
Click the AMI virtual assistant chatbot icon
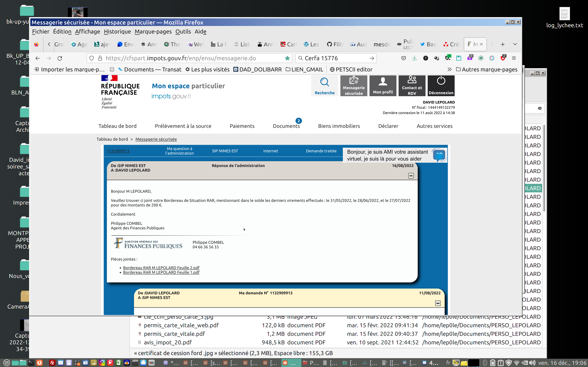[439, 155]
